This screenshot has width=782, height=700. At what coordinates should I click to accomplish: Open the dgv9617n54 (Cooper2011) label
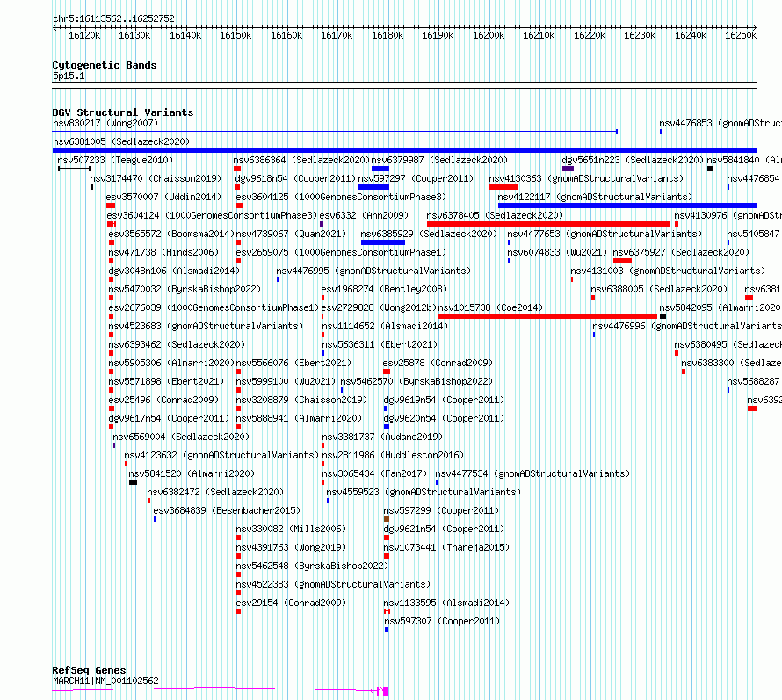(169, 418)
